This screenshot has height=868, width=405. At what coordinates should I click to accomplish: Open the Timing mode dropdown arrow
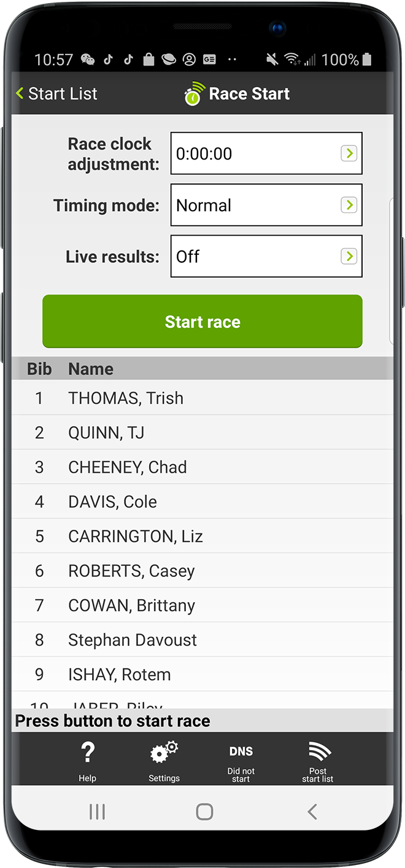(349, 205)
